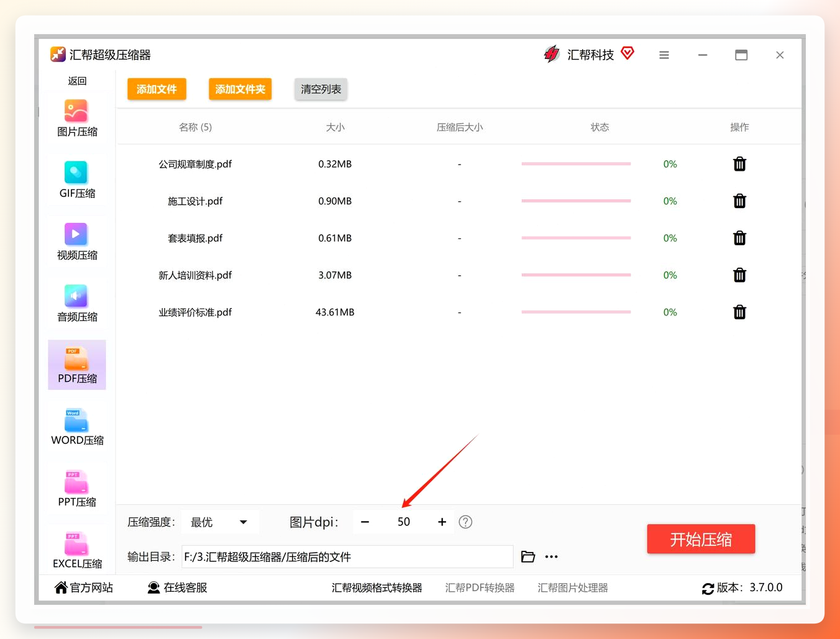Click the 汇帮超级压缩器 app logo
The height and width of the screenshot is (639, 840).
58,54
